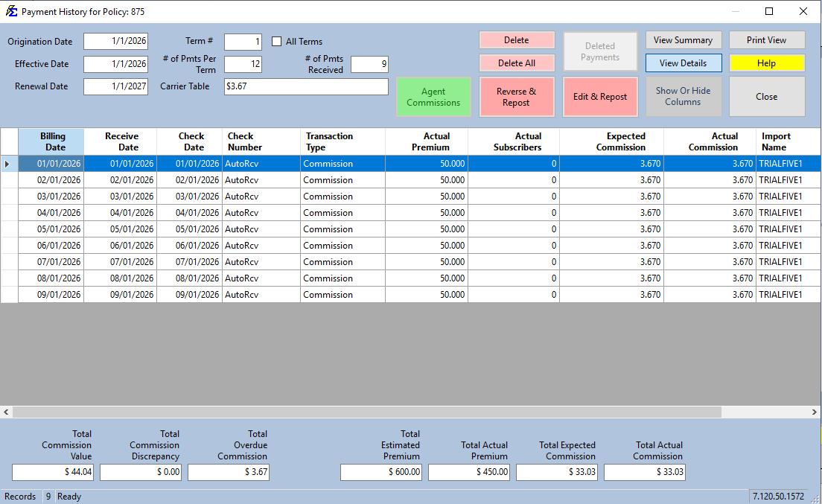Image resolution: width=822 pixels, height=504 pixels.
Task: Open View Summary
Action: [683, 39]
